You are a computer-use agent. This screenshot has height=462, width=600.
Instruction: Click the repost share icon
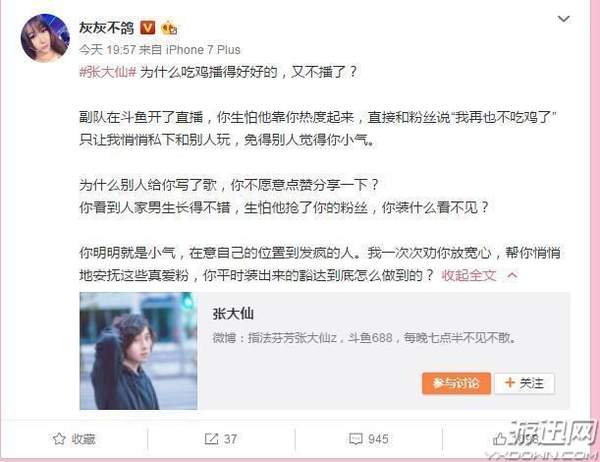[211, 439]
